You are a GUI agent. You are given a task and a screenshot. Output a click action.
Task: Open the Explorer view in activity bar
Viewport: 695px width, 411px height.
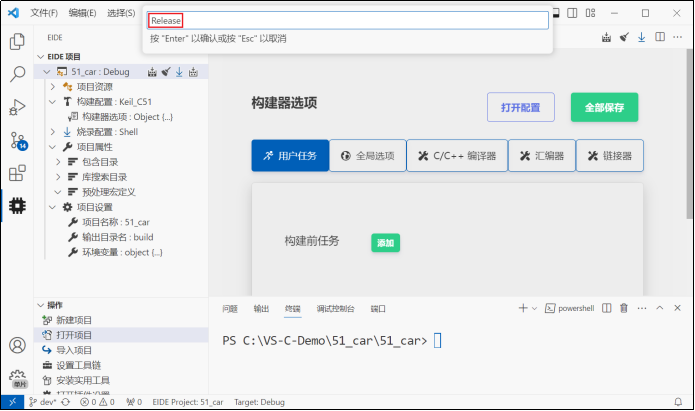17,41
